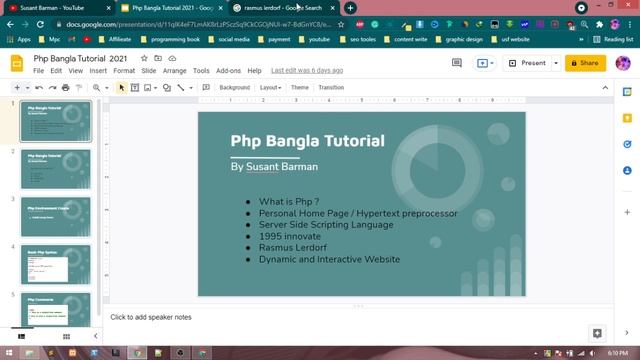Collapse the filmstrip panel with the chevron
This screenshot has width=640, height=360.
(96, 336)
